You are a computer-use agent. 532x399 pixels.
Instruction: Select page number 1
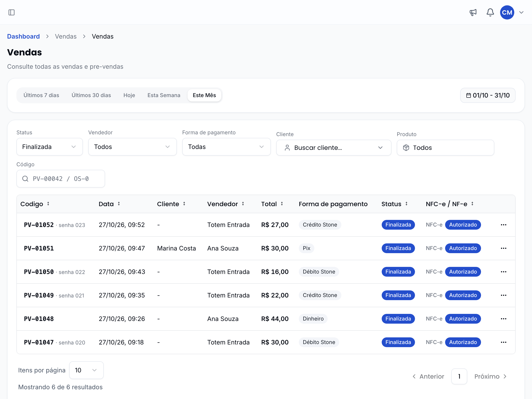459,376
